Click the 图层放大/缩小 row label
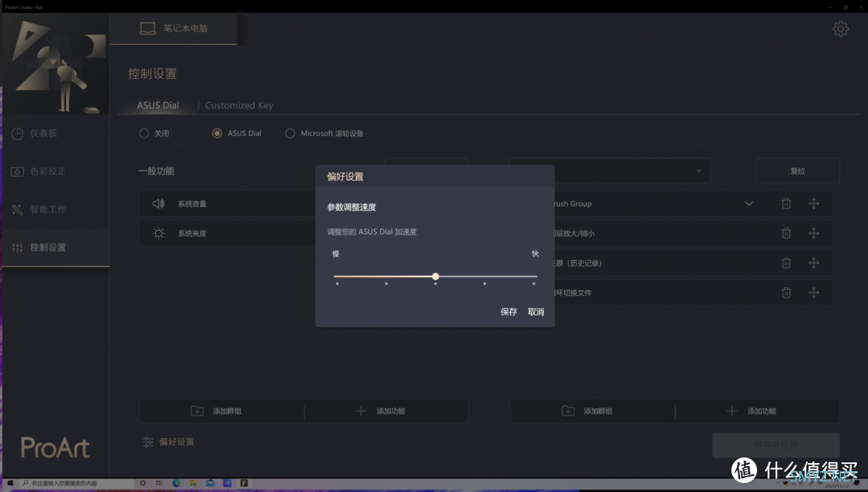Viewport: 868px width, 492px height. [574, 234]
